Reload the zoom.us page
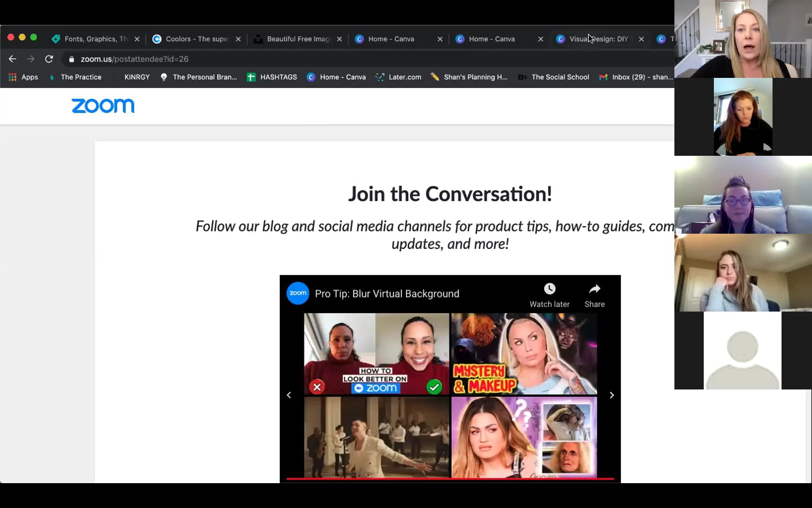This screenshot has height=508, width=812. point(49,59)
